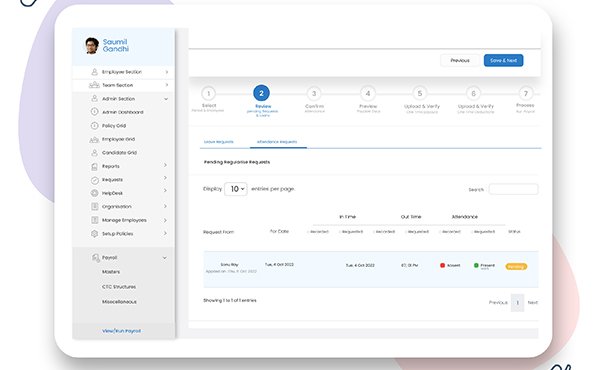Click the pagination Previous link
Image resolution: width=600 pixels, height=370 pixels.
tap(498, 303)
